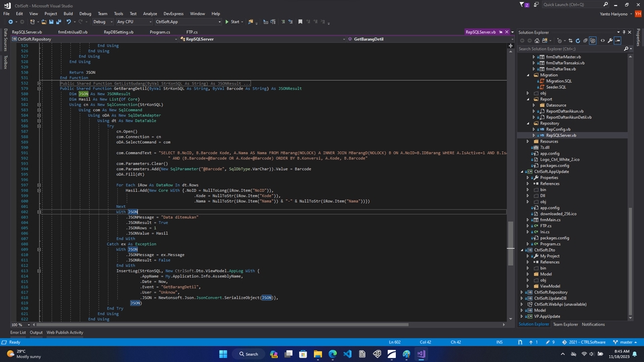Image resolution: width=644 pixels, height=362 pixels.
Task: Open the CtrlSoft.App startup project dropdown
Action: tap(188, 21)
